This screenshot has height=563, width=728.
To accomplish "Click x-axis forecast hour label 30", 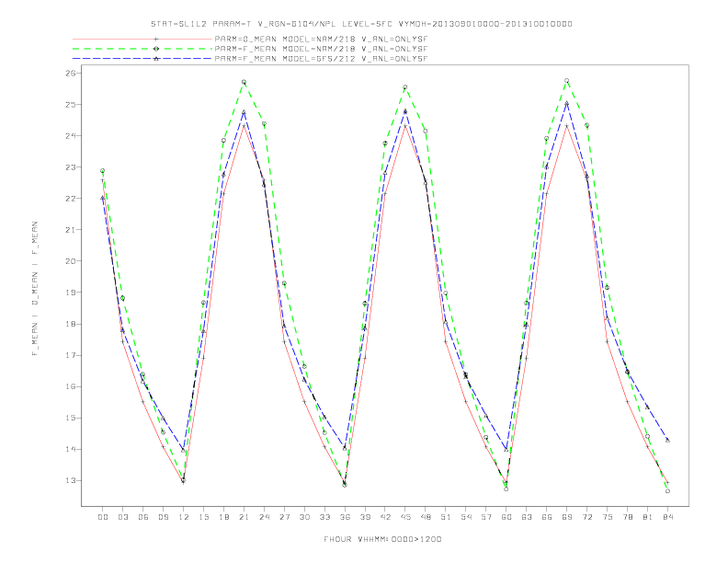I will pyautogui.click(x=304, y=517).
